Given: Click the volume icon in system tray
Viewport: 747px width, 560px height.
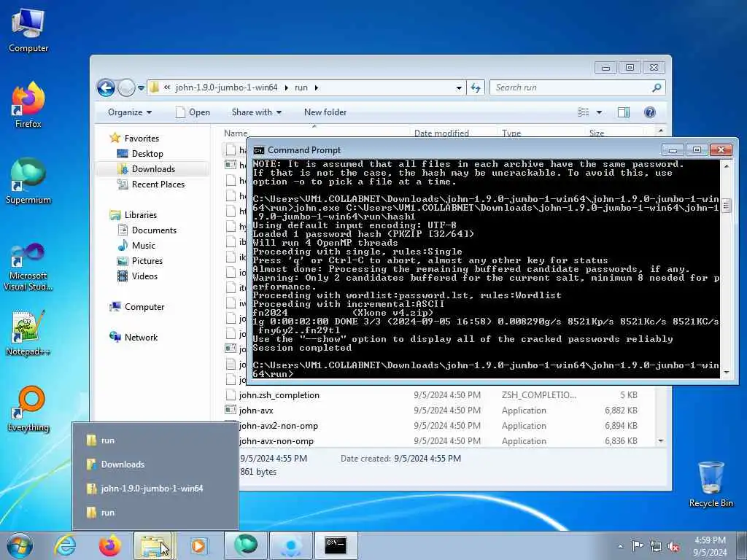Looking at the screenshot, I should (673, 547).
